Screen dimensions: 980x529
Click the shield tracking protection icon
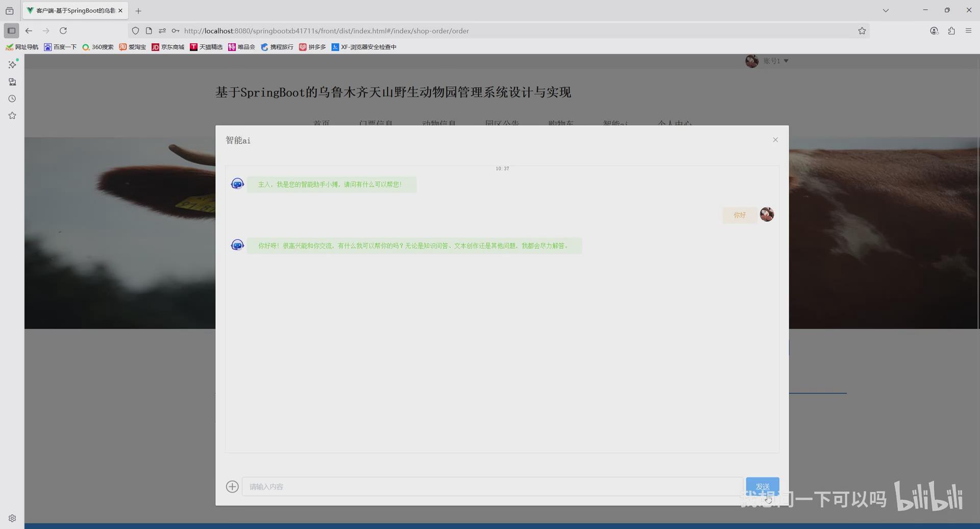pyautogui.click(x=135, y=31)
